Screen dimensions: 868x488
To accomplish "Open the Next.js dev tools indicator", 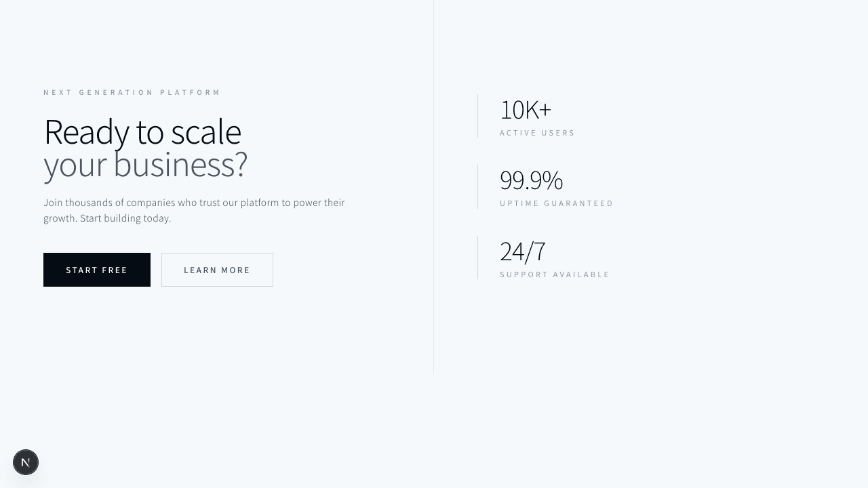I will (26, 462).
